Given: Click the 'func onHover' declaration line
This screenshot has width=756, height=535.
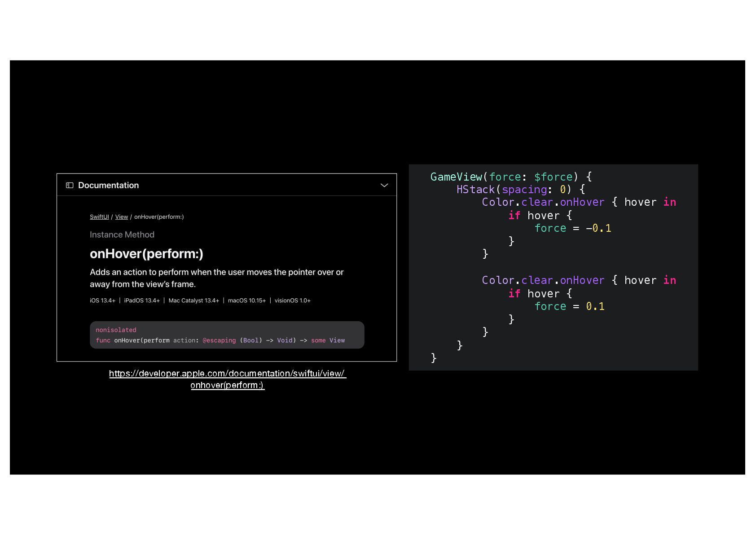Looking at the screenshot, I should pos(220,340).
